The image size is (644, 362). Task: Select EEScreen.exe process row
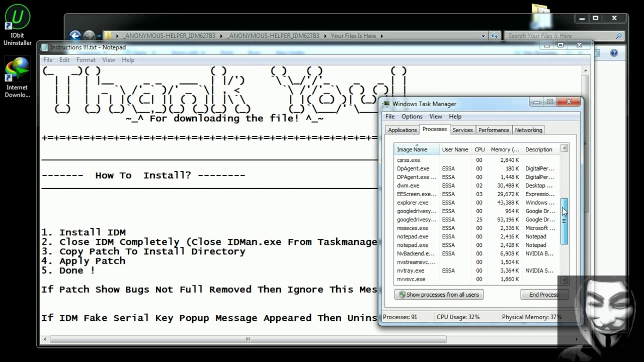pyautogui.click(x=476, y=194)
